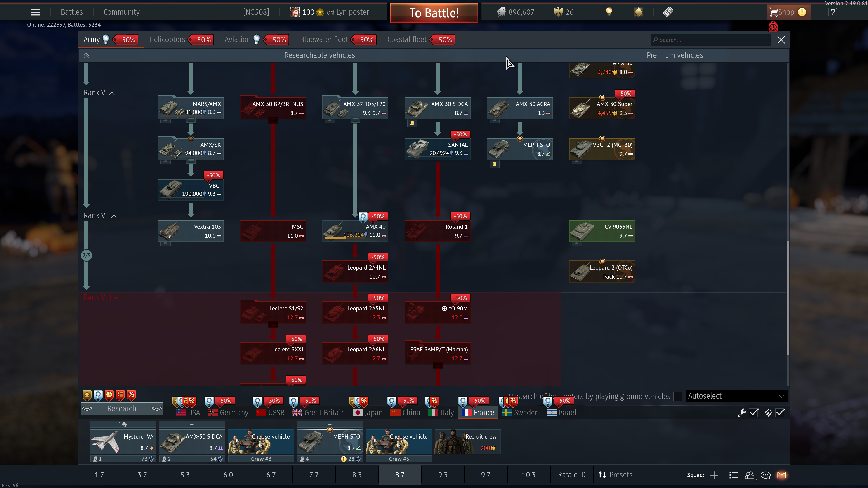Click the squad invite plus icon
Screen dimensions: 868x488
tap(714, 475)
